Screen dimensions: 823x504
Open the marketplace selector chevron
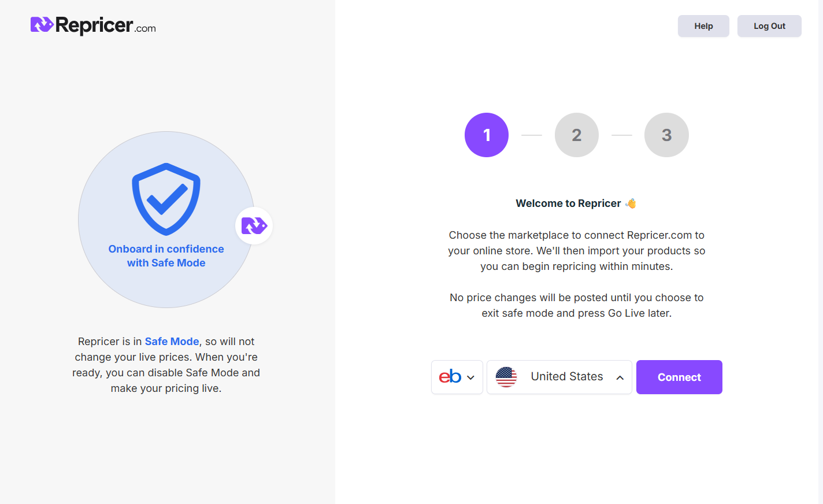point(471,377)
